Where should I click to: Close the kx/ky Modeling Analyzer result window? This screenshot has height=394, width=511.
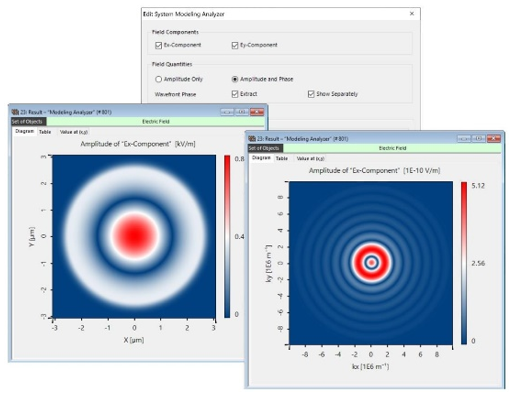click(x=494, y=138)
